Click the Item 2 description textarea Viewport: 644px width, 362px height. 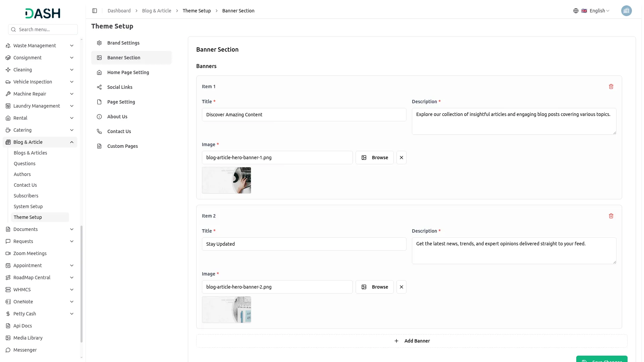(x=514, y=251)
